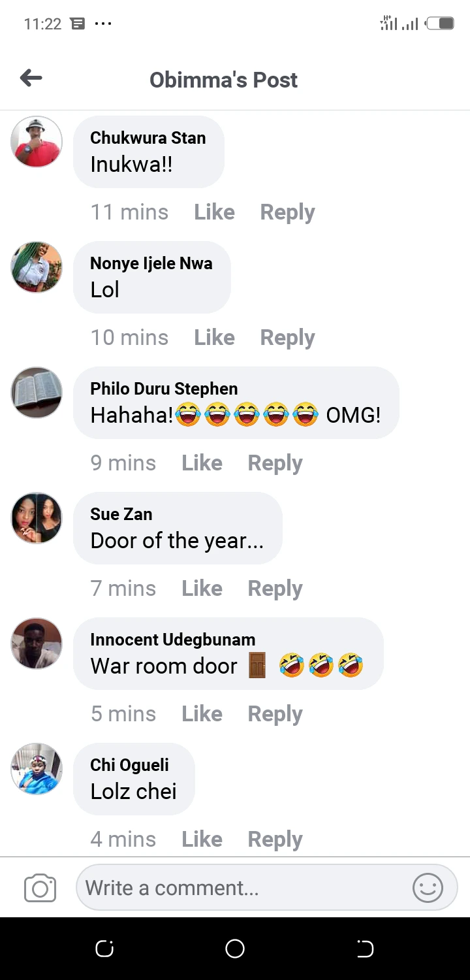The image size is (470, 980).
Task: Open the emoji smiley picker
Action: [x=428, y=888]
